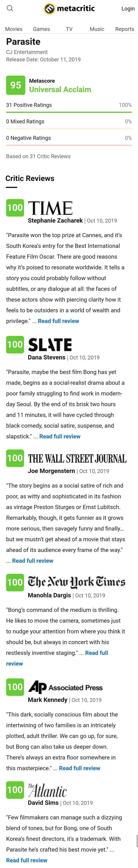Open the Reports tab
Viewport: 138px width, 868px height.
[125, 29]
